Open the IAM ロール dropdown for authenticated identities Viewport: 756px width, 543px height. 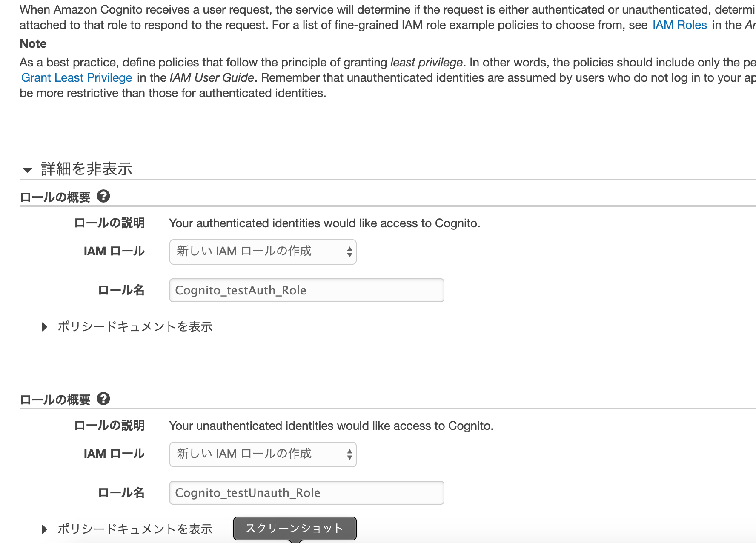click(262, 252)
